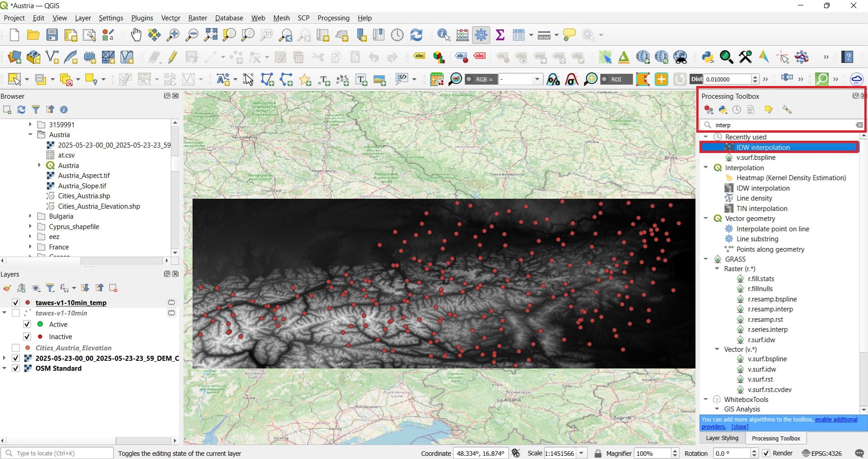This screenshot has width=868, height=459.
Task: Click the Refresh map icon
Action: (x=416, y=35)
